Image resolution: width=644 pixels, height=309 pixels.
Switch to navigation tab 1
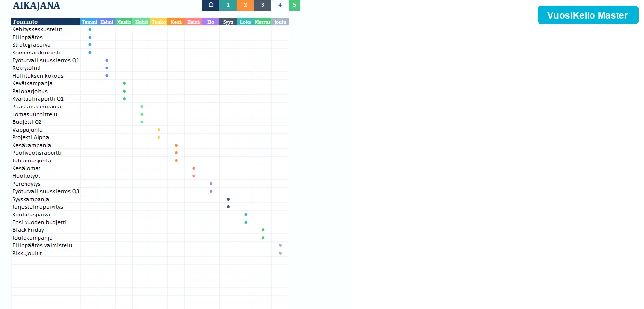pos(228,5)
